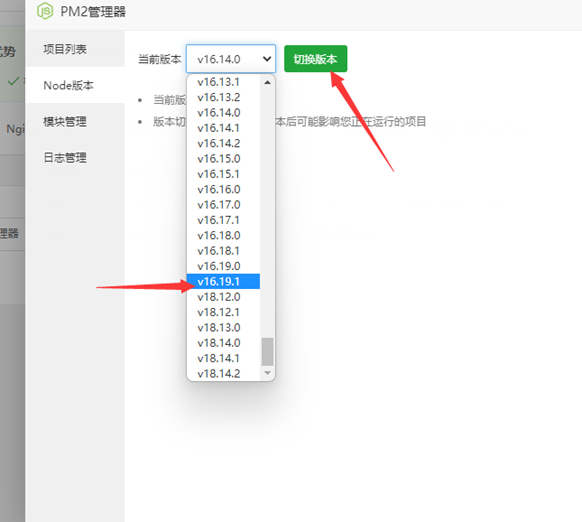This screenshot has height=522, width=582.
Task: Click the green checkmark in background panel
Action: (x=13, y=81)
